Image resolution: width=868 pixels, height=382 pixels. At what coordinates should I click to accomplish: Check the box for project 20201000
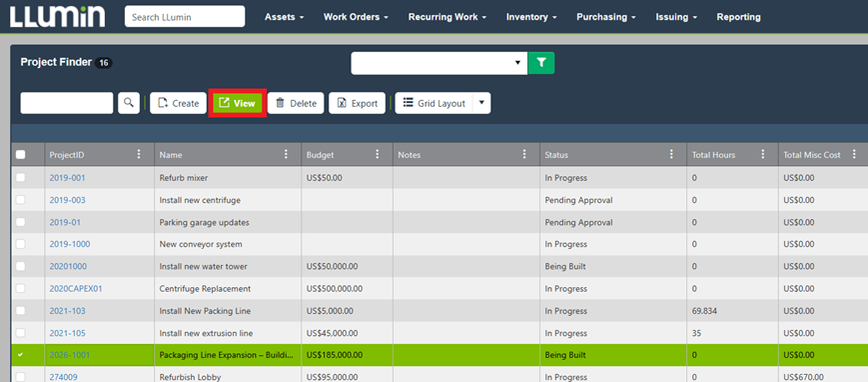21,266
